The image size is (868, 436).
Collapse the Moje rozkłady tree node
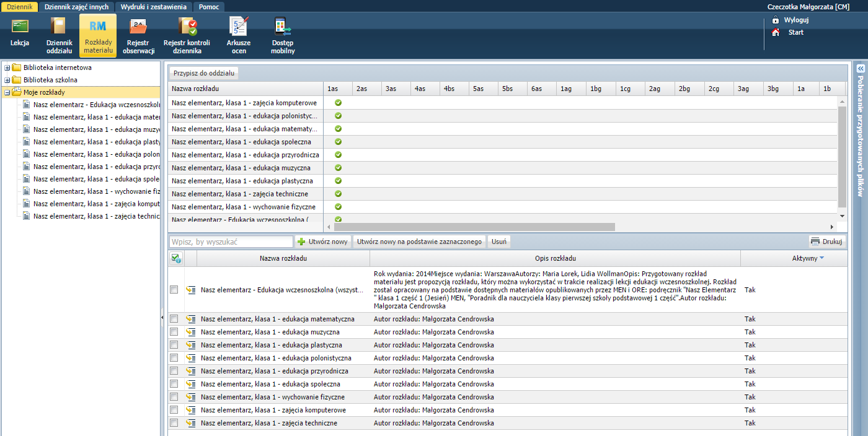point(7,92)
